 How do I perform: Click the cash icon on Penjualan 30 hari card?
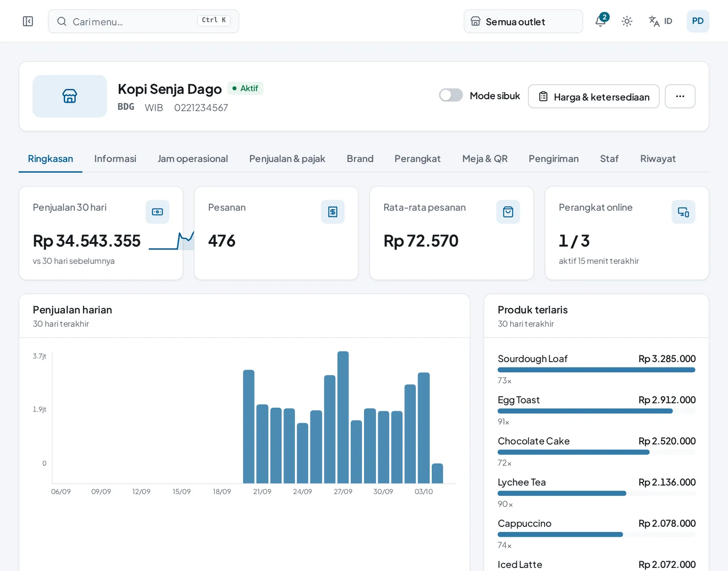[157, 212]
